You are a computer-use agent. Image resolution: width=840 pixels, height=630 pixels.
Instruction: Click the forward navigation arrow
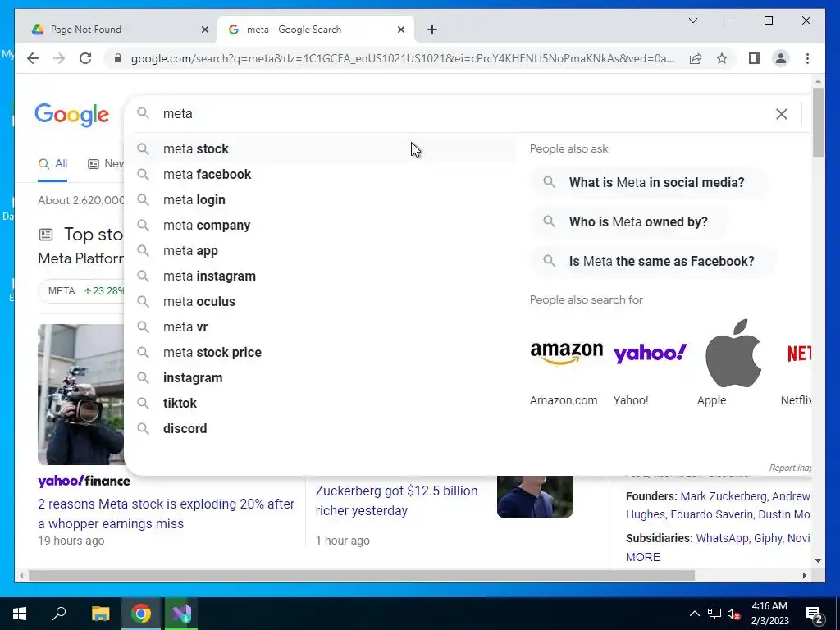pos(59,58)
